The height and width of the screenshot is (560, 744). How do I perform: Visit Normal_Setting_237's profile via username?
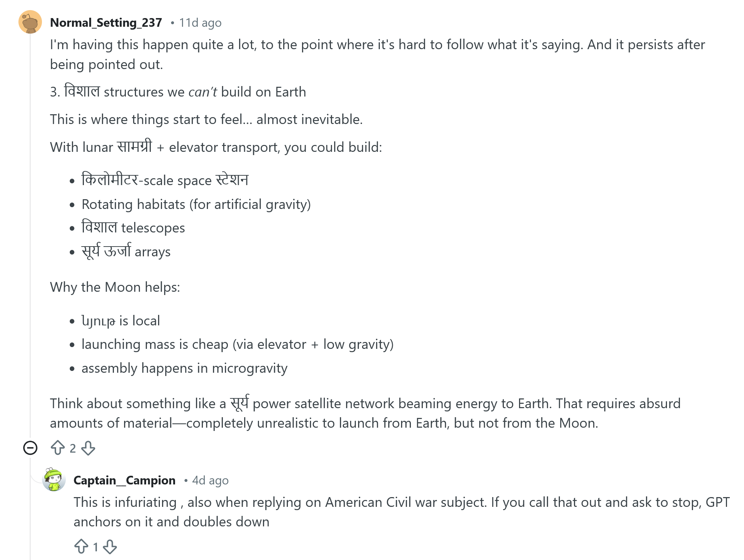tap(106, 23)
